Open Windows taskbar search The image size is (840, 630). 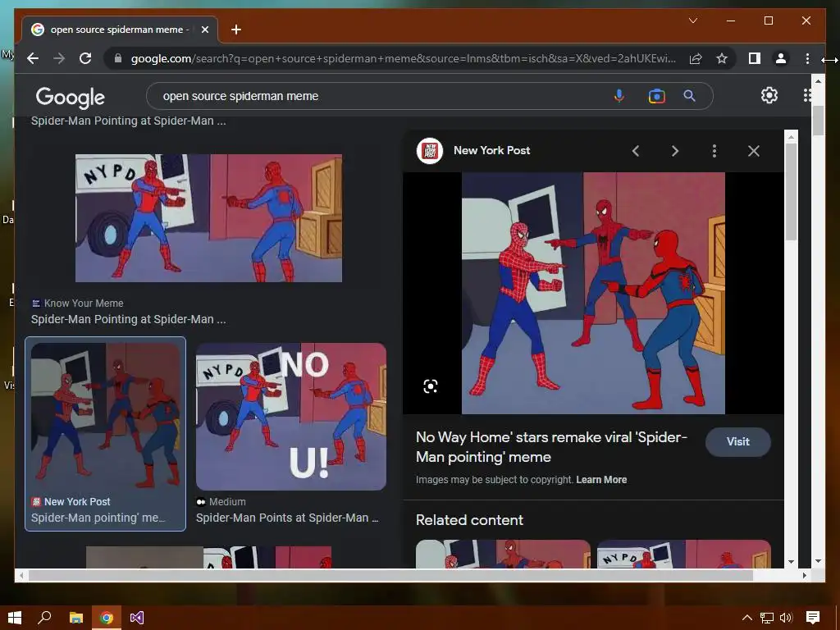point(44,618)
